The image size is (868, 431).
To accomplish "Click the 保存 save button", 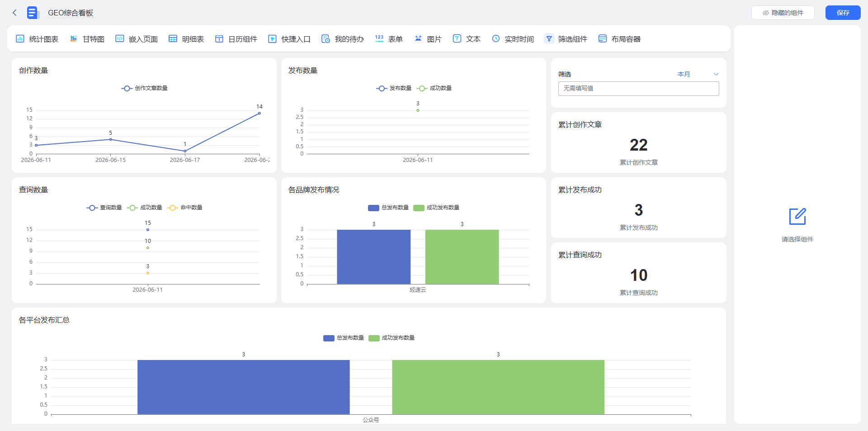I will tap(843, 13).
